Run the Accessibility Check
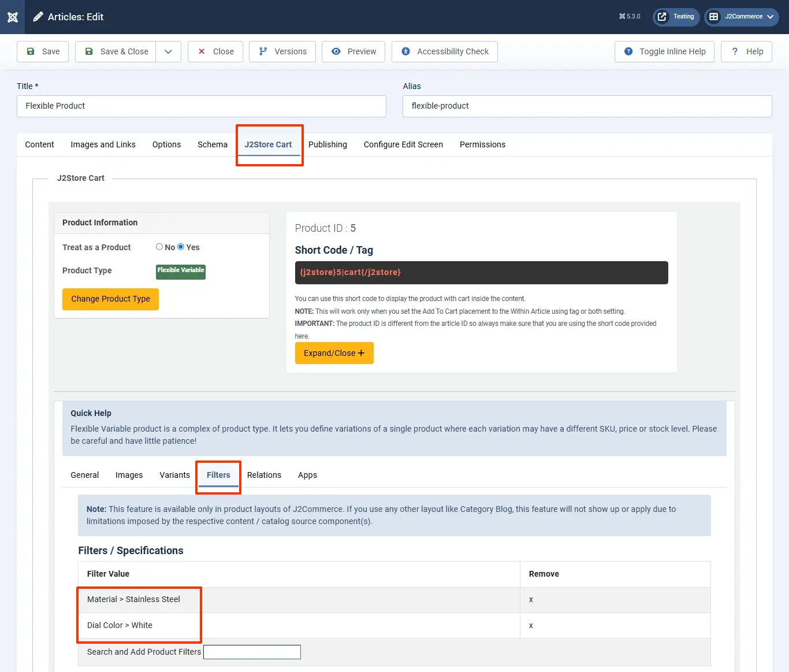This screenshot has width=789, height=672. pyautogui.click(x=445, y=51)
